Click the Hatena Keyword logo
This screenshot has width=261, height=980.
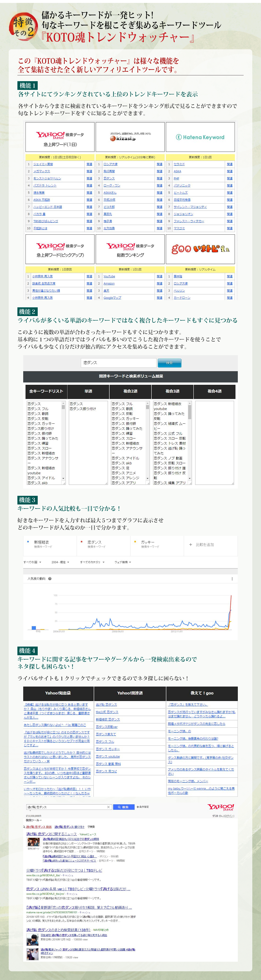click(x=200, y=137)
